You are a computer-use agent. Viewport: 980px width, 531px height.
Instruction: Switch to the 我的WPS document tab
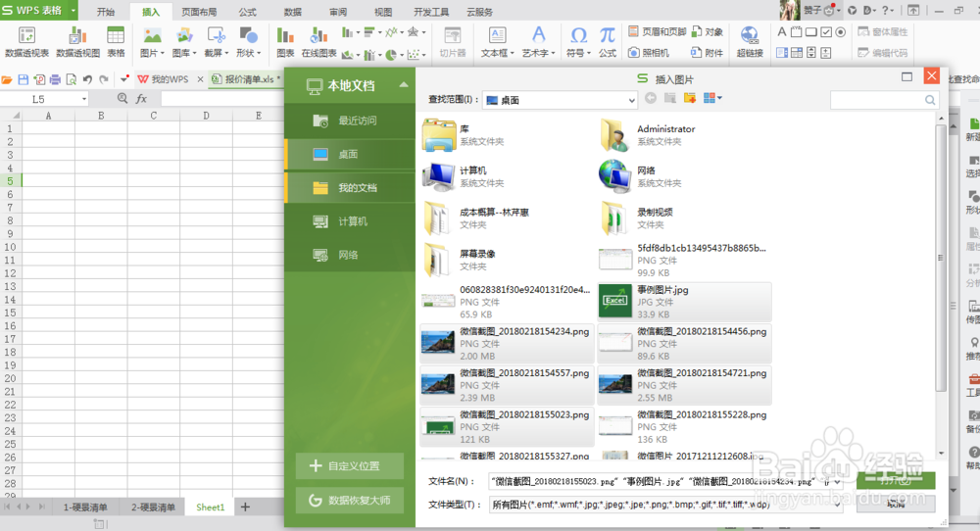coord(170,79)
